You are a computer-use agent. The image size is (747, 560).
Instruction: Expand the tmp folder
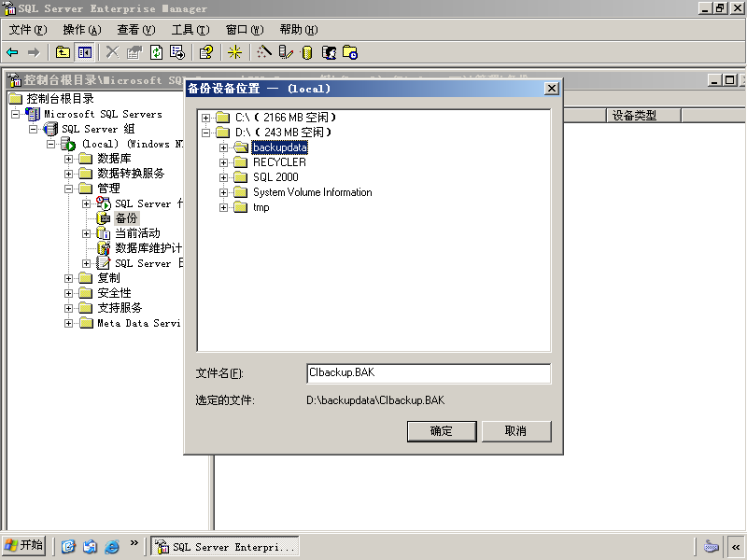[x=223, y=207]
